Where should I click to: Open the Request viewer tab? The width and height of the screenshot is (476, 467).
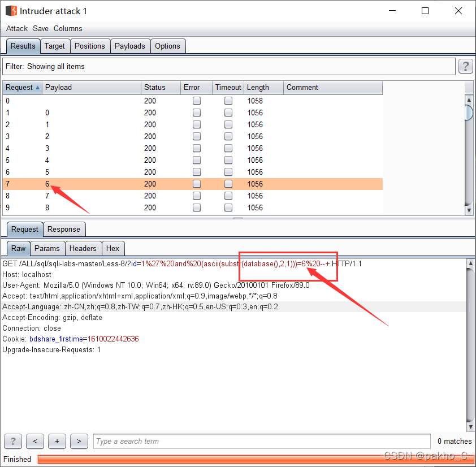pyautogui.click(x=25, y=229)
